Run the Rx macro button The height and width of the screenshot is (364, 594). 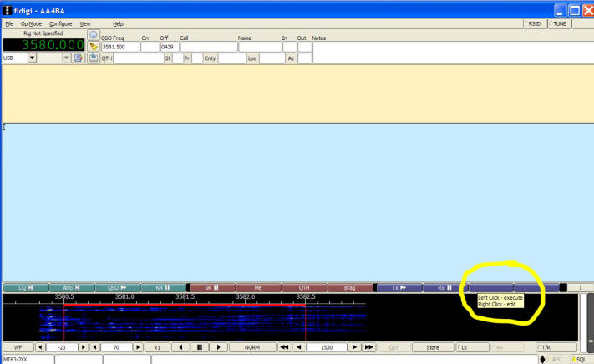coord(445,288)
